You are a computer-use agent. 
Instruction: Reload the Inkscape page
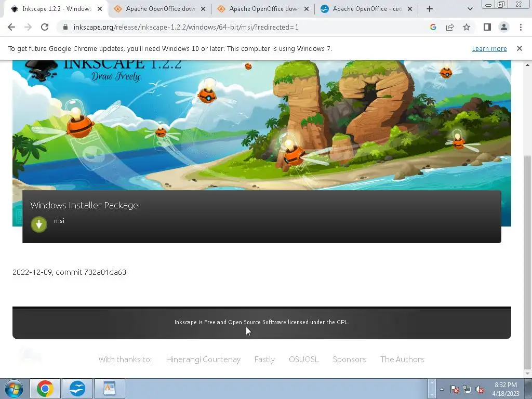tap(45, 27)
